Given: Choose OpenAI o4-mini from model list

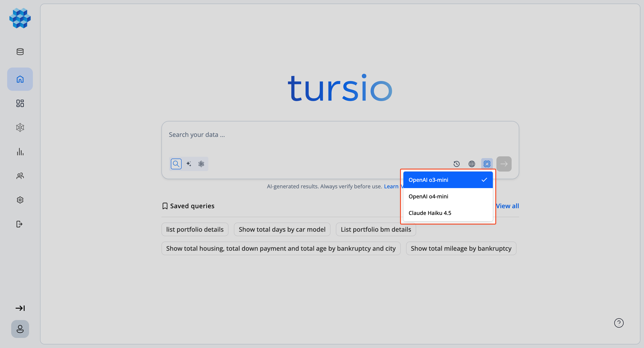Looking at the screenshot, I should click(x=448, y=197).
